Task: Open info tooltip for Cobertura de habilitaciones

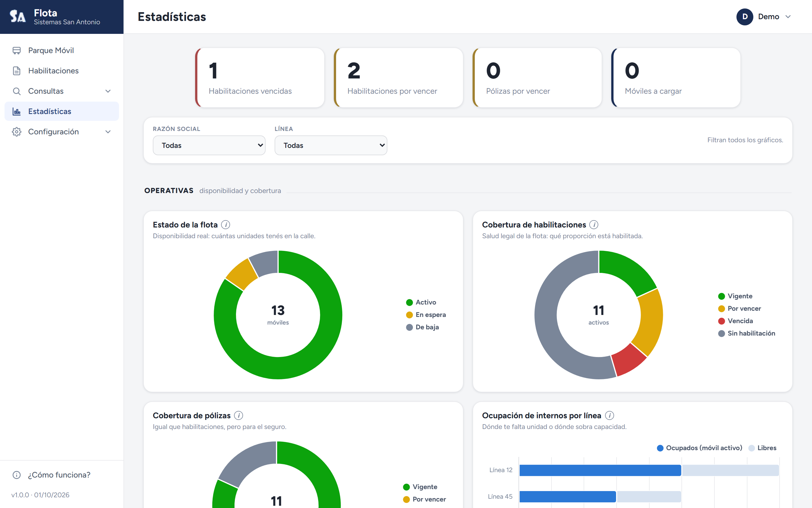Action: click(594, 224)
